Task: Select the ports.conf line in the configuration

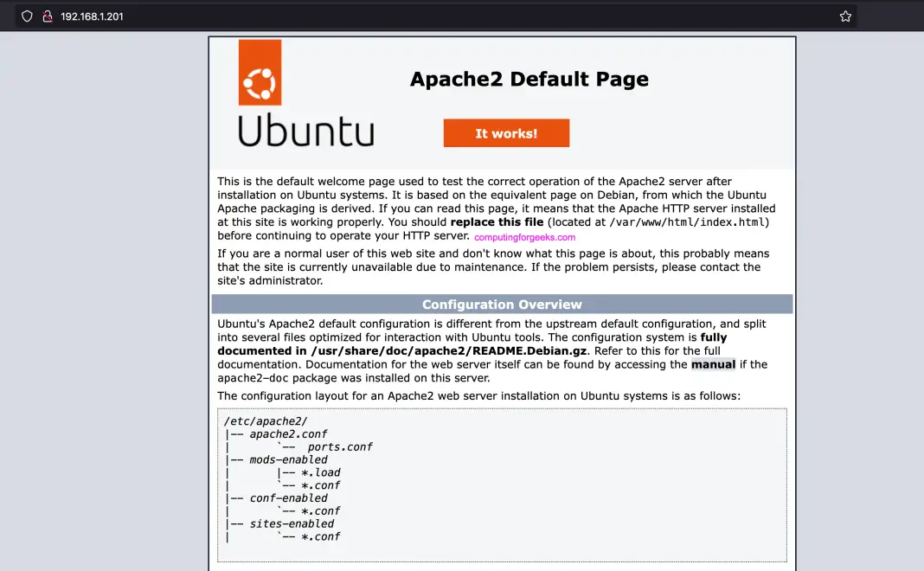Action: click(x=341, y=446)
